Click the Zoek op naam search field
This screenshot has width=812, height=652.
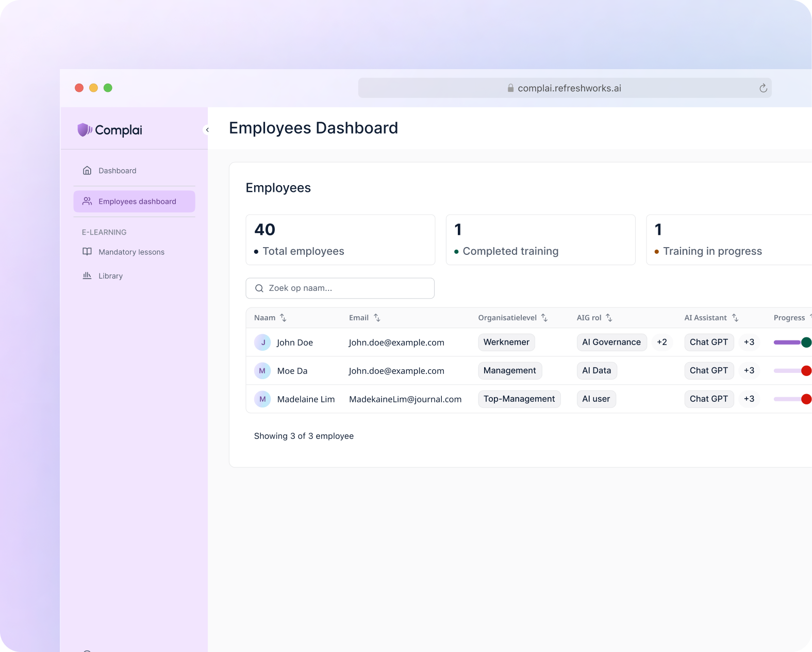(x=340, y=288)
